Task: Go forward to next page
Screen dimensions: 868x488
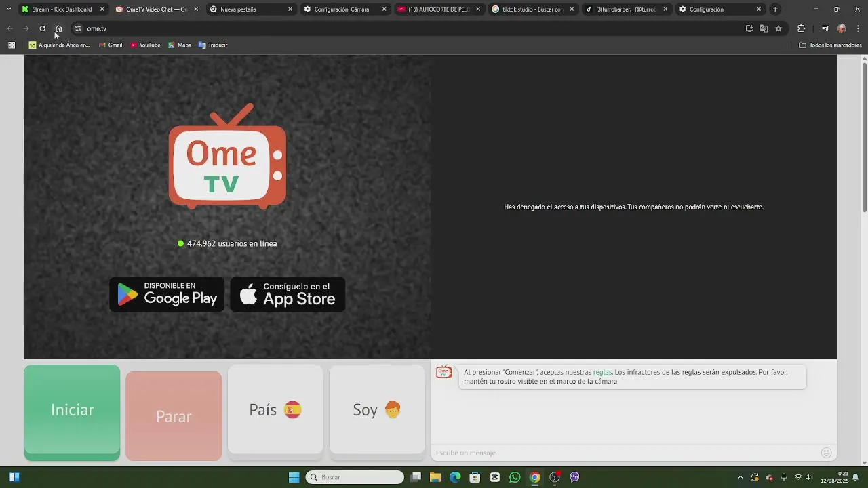Action: (x=26, y=28)
